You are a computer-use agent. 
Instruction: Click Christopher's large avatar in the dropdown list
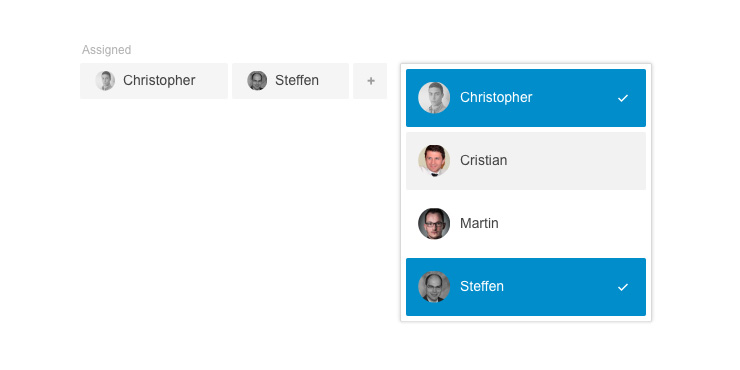click(x=434, y=98)
